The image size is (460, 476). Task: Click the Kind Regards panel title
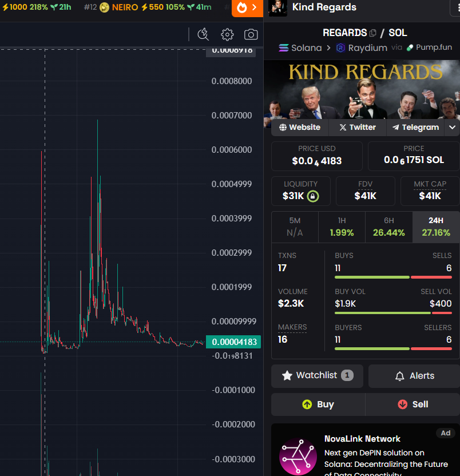324,7
